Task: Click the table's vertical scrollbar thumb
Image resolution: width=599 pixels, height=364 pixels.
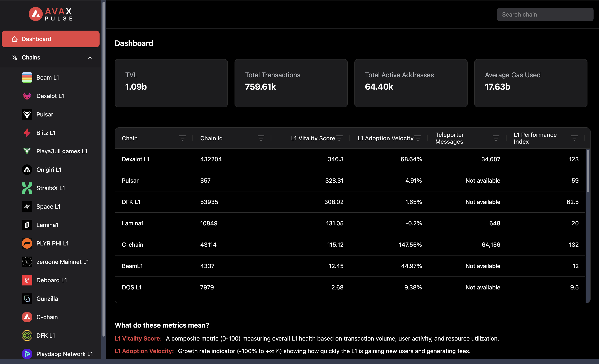Action: (x=588, y=171)
